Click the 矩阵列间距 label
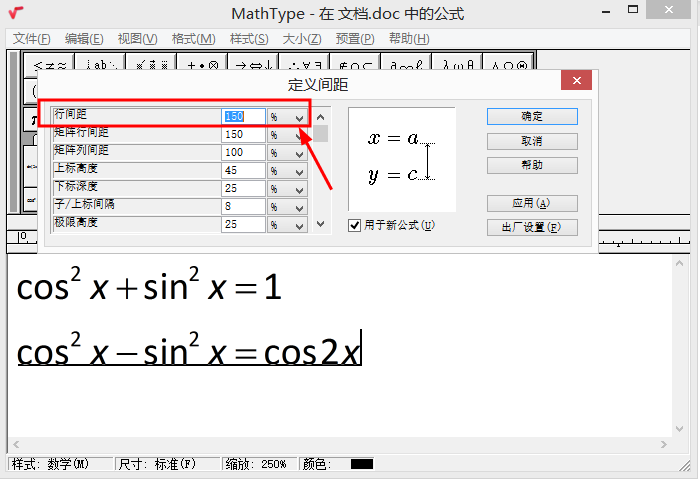Image resolution: width=700 pixels, height=479 pixels. tap(81, 150)
